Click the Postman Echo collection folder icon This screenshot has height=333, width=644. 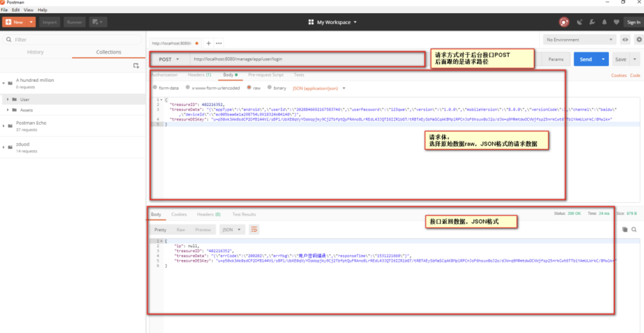click(x=10, y=126)
